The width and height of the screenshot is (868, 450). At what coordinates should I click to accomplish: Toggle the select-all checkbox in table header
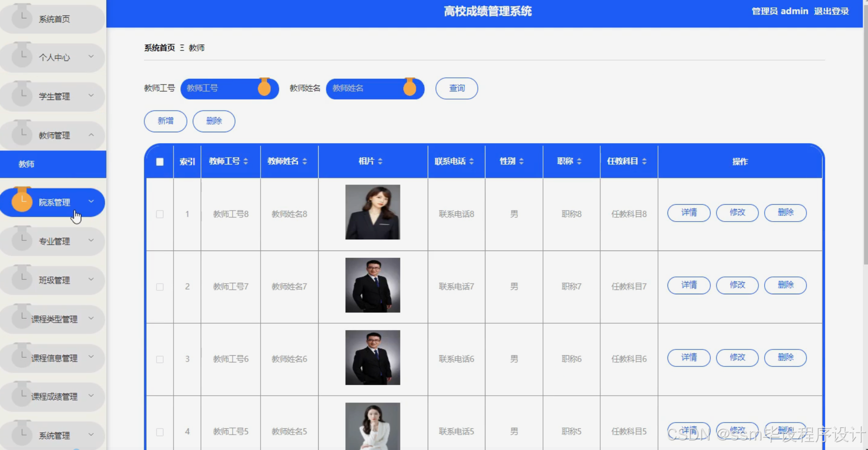click(160, 162)
